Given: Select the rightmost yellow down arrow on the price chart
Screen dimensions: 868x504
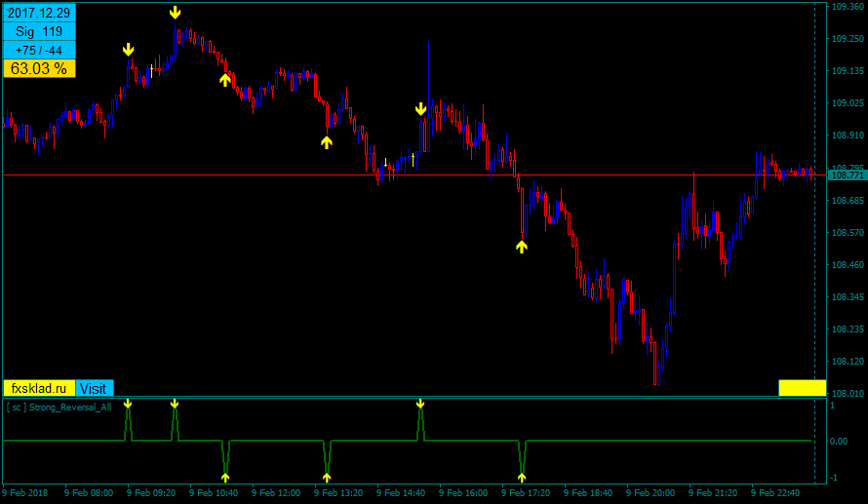Looking at the screenshot, I should point(420,109).
